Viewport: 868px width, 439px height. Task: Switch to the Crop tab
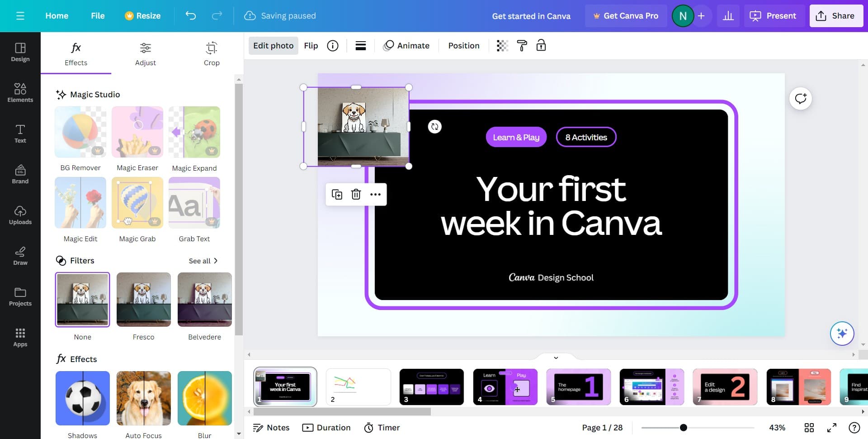coord(212,54)
